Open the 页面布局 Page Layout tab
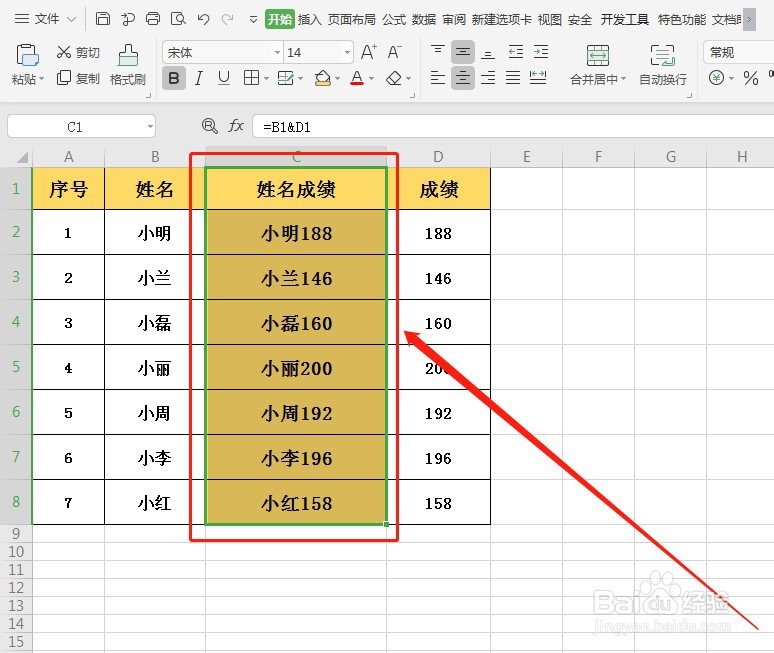Screen dimensions: 774x653 (351, 20)
